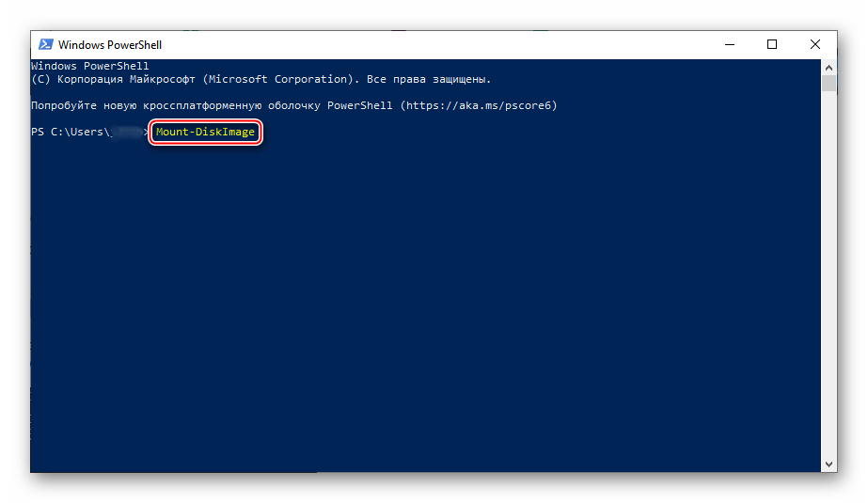This screenshot has width=868, height=503.
Task: Click the empty vertical scrollbar track
Action: [829, 282]
